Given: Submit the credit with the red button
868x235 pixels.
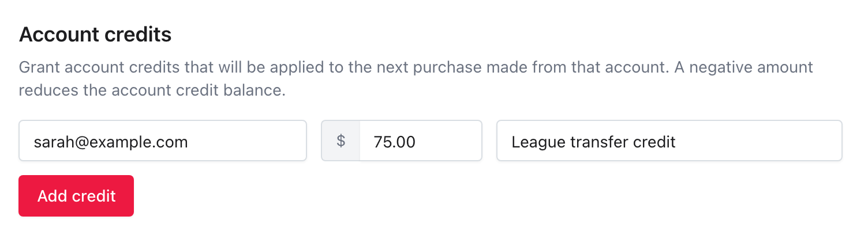Looking at the screenshot, I should [x=76, y=196].
